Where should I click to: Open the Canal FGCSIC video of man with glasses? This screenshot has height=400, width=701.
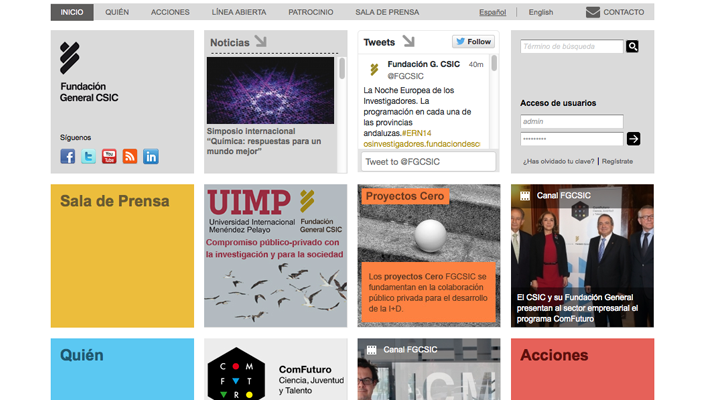point(429,369)
